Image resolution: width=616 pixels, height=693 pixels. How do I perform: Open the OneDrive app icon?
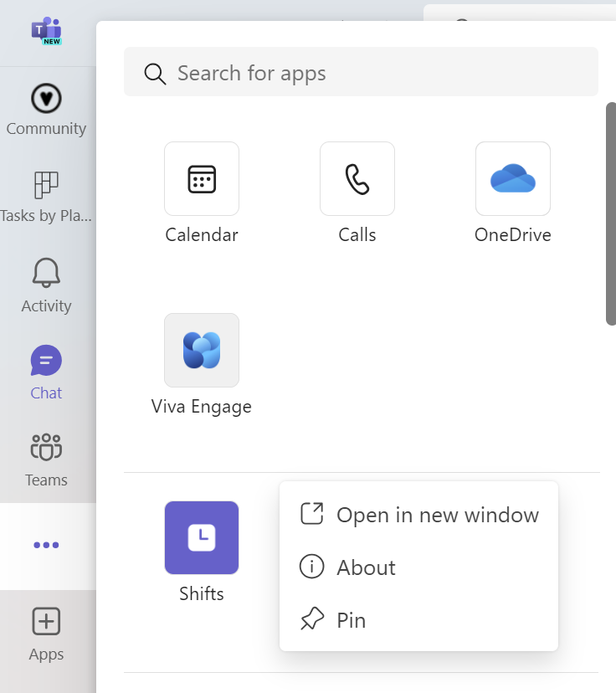click(x=513, y=179)
